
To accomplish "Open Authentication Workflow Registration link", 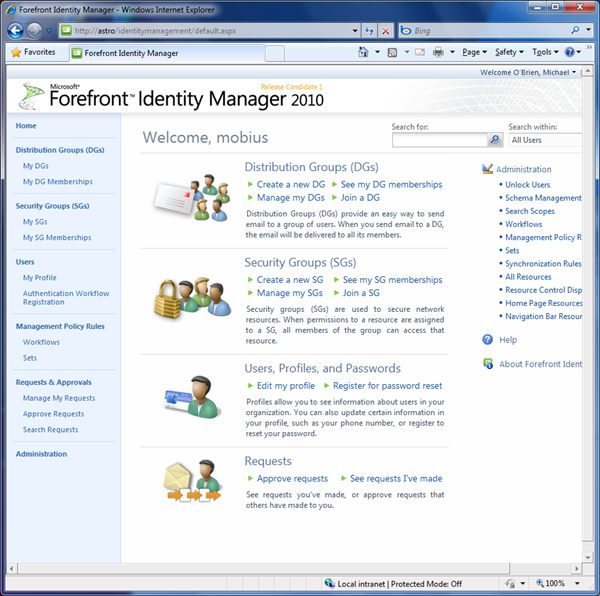I will 66,298.
